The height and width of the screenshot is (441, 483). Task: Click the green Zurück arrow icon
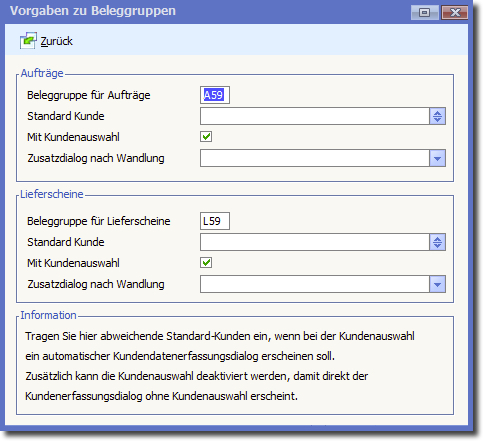point(28,41)
